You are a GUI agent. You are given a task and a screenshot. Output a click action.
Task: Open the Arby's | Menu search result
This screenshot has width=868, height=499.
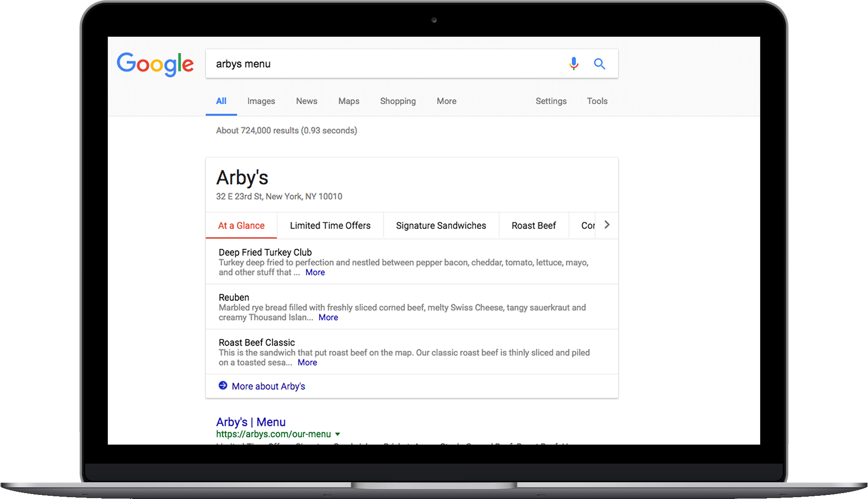point(251,422)
